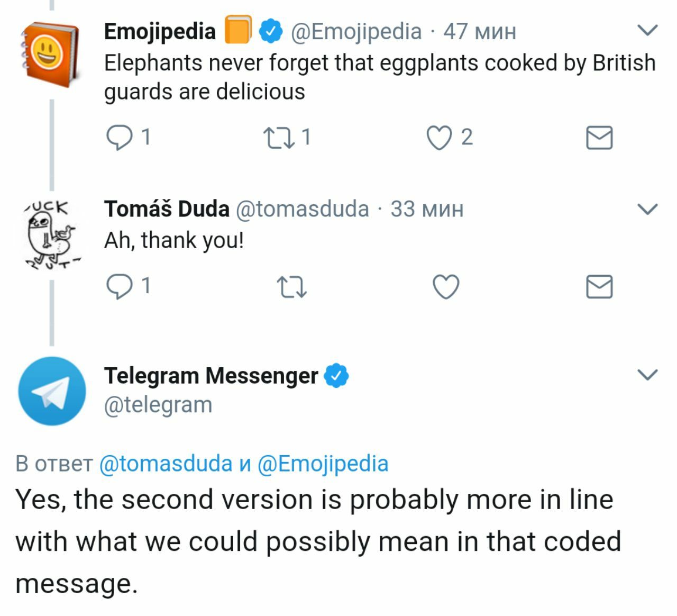Image resolution: width=677 pixels, height=616 pixels.
Task: Open Telegram Messenger profile avatar
Action: [x=51, y=391]
